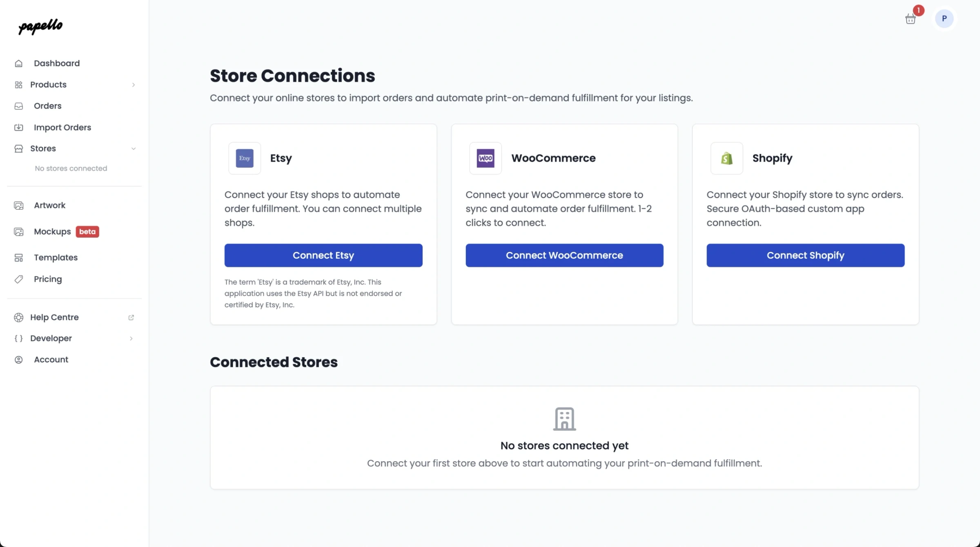The height and width of the screenshot is (547, 980).
Task: Expand the Products submenu arrow
Action: (x=134, y=84)
